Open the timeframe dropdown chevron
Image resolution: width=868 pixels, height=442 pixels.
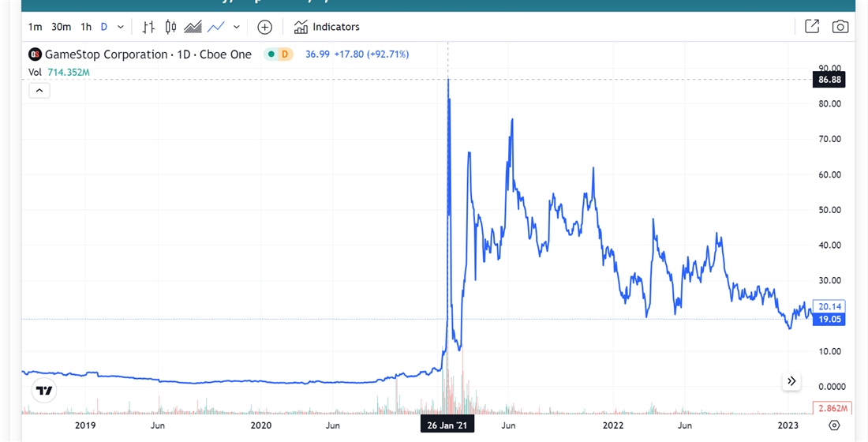coord(121,27)
